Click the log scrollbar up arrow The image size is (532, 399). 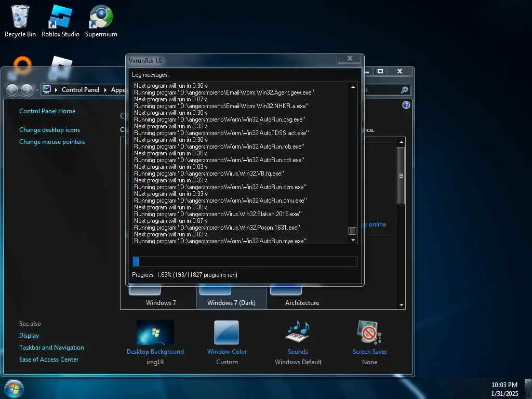click(x=353, y=87)
